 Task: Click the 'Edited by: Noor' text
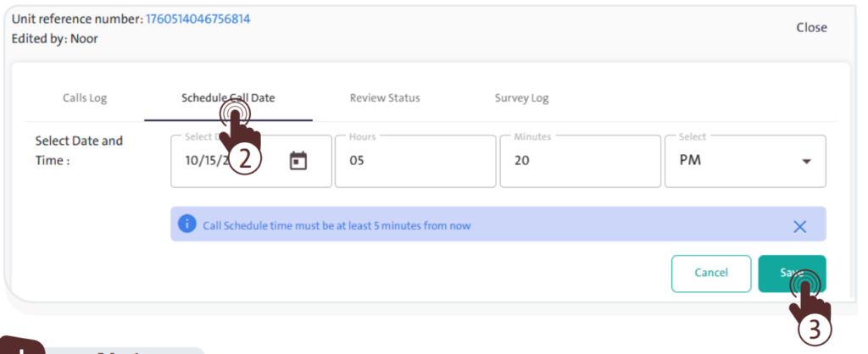[x=55, y=39]
